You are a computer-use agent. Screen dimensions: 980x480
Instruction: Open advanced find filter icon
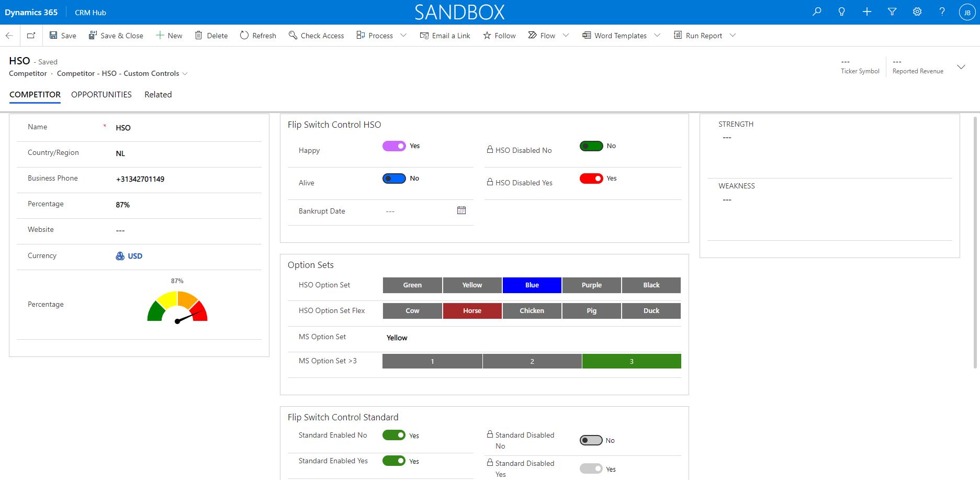pyautogui.click(x=892, y=12)
